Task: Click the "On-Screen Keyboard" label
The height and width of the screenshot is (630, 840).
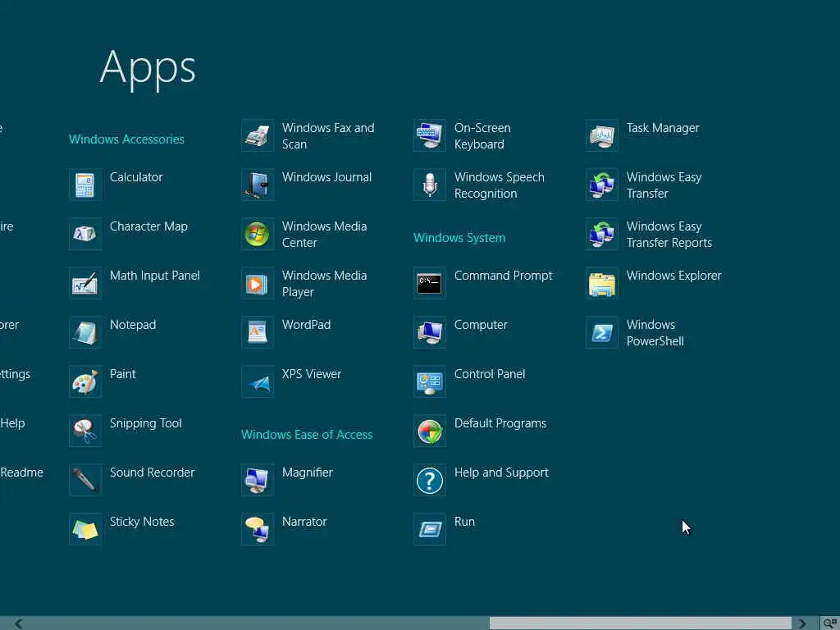Action: pos(482,136)
